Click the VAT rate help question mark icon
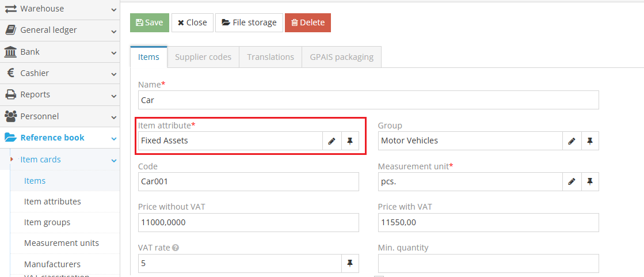 coord(176,248)
